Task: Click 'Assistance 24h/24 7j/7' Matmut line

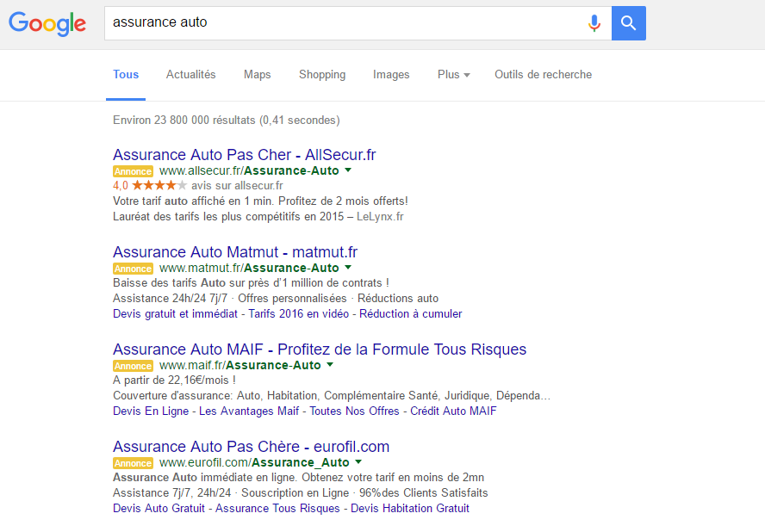Action: click(x=276, y=298)
